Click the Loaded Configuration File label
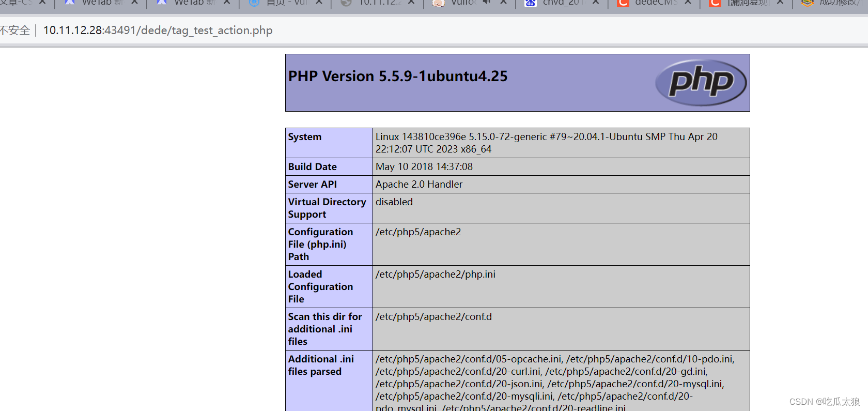868x411 pixels. 320,287
